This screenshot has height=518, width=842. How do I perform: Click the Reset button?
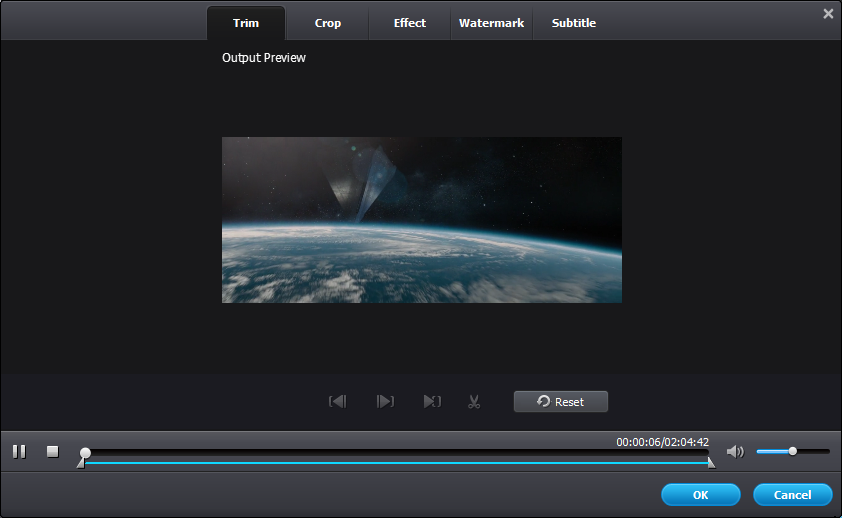pyautogui.click(x=561, y=402)
